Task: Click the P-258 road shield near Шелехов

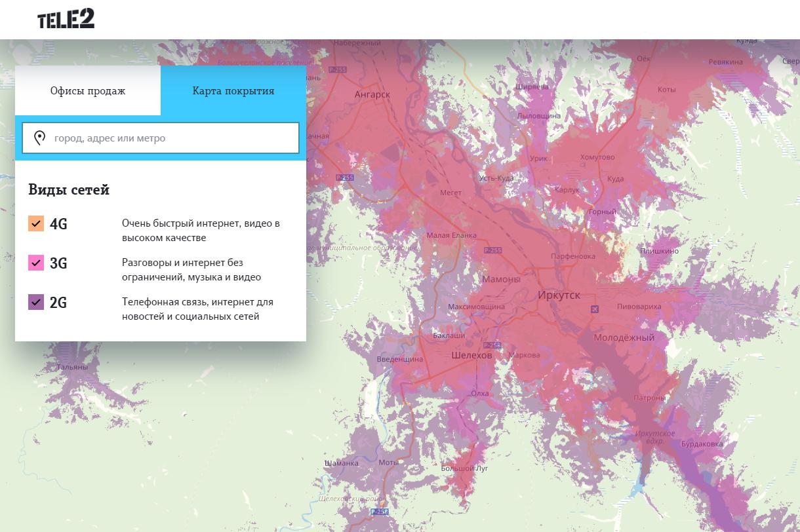Action: 492,345
